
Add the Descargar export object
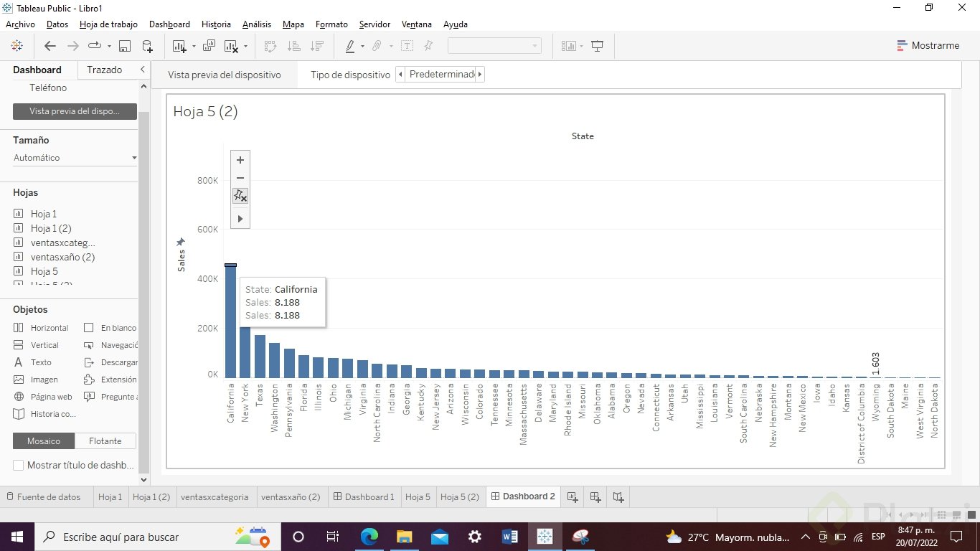click(110, 362)
